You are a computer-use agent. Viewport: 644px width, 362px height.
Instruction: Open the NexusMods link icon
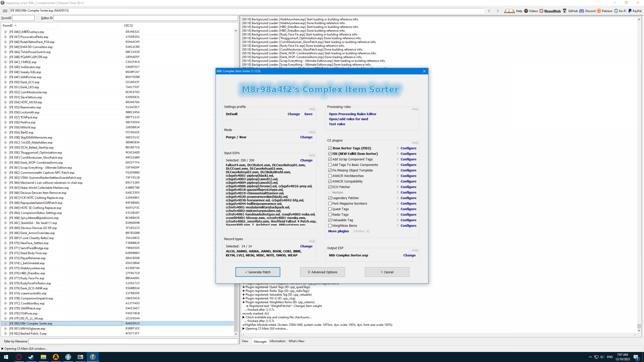coord(541,11)
